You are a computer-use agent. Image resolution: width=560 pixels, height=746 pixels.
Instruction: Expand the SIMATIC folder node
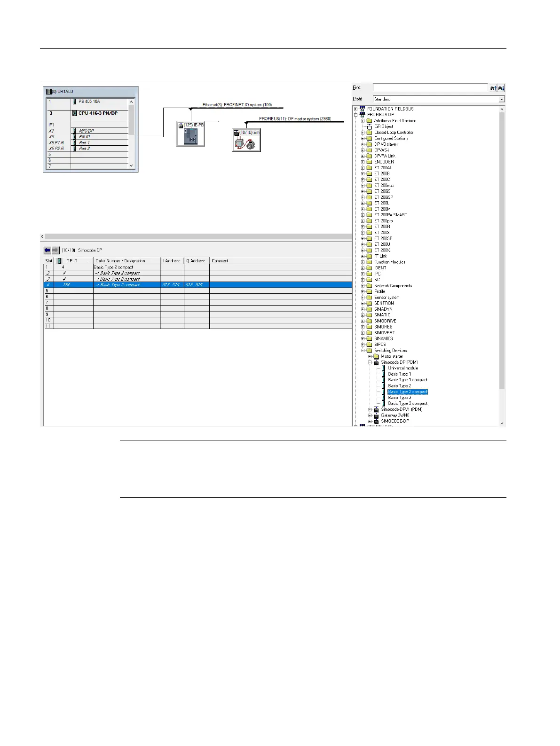click(363, 315)
